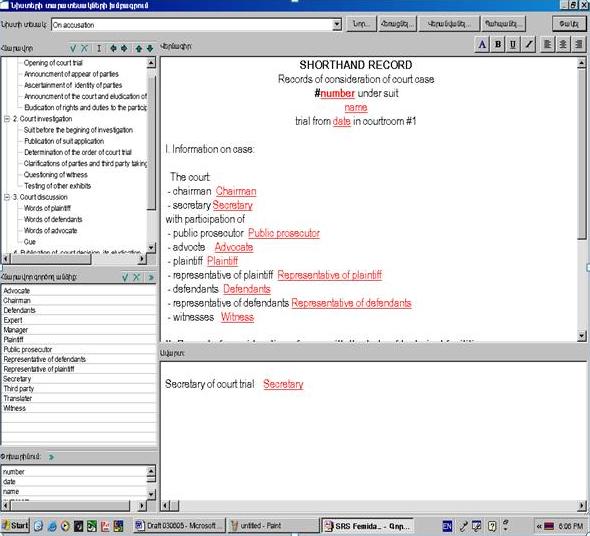Align text left in editor toolbar
590x536 pixels.
coord(547,44)
